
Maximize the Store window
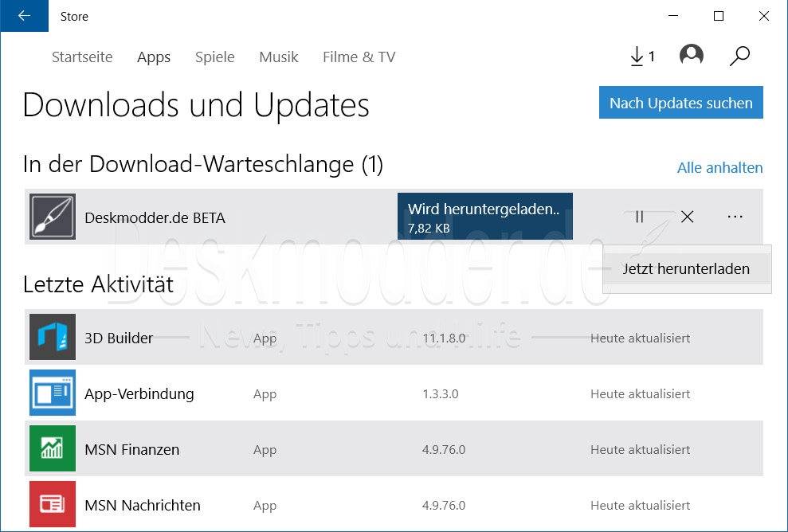point(719,16)
